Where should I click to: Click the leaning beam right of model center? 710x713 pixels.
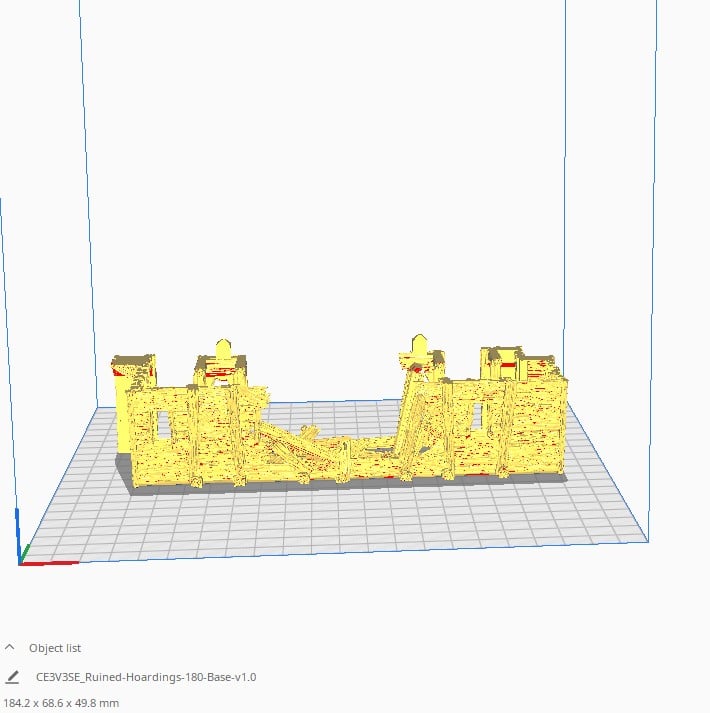410,415
